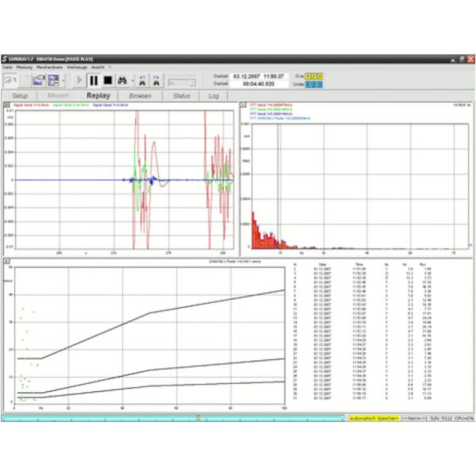The image size is (476, 476).
Task: Click the numbered box in the FFT chart's corner
Action: click(244, 105)
